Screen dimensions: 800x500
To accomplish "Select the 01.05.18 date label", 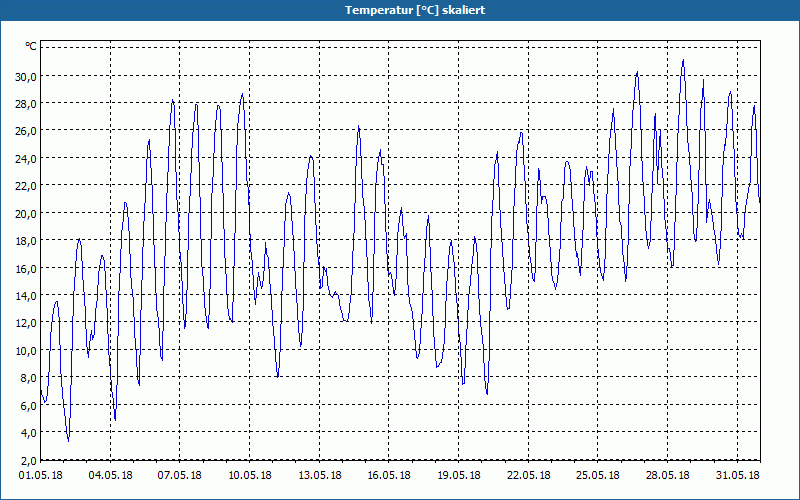I will (x=40, y=476).
